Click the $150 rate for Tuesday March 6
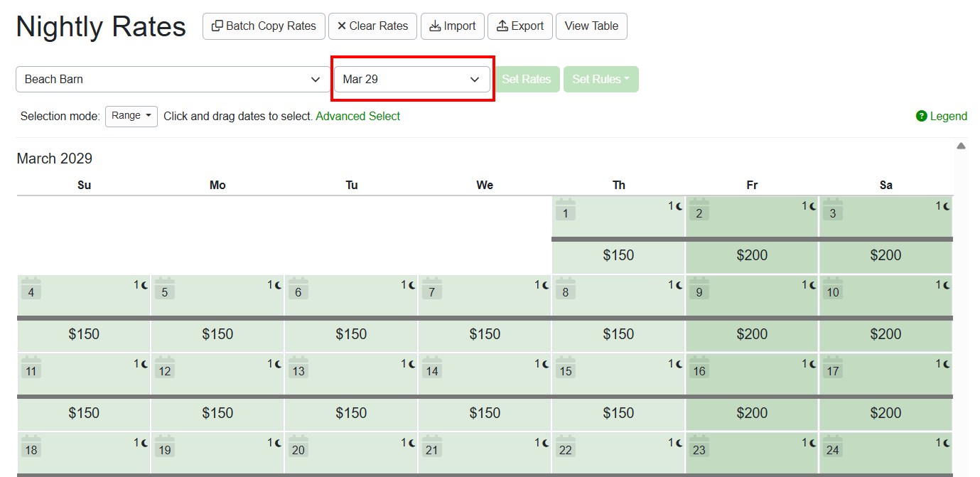Image resolution: width=980 pixels, height=477 pixels. click(351, 334)
